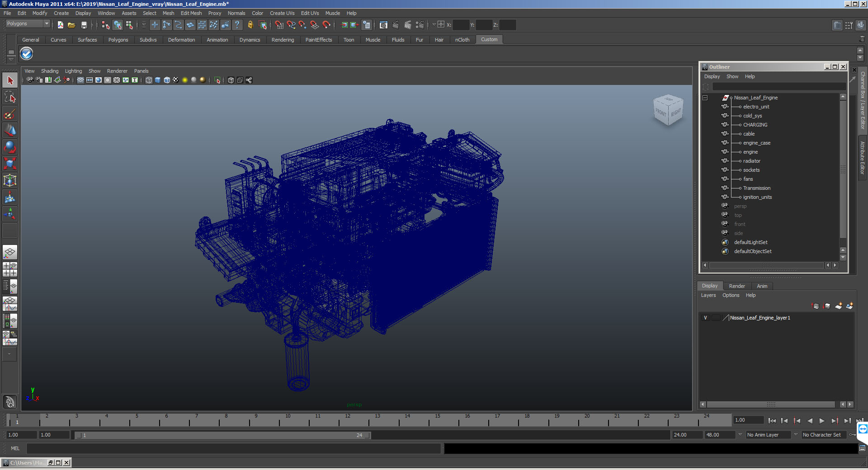Open the Create UVs menu
Viewport: 868px width, 470px height.
pyautogui.click(x=282, y=13)
